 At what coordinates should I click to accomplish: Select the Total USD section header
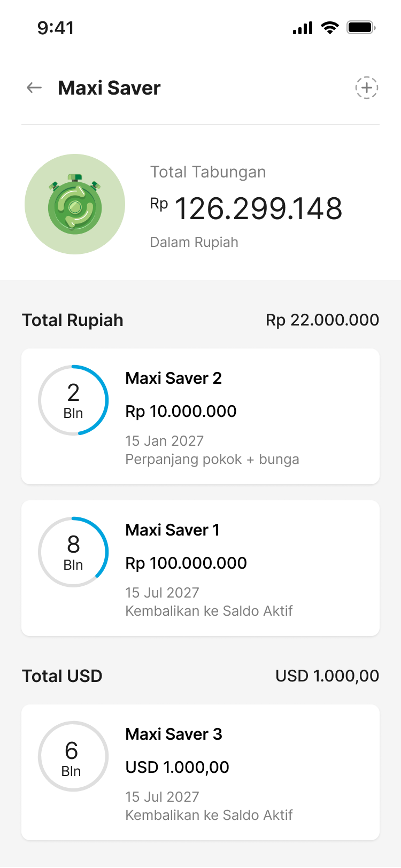(62, 676)
